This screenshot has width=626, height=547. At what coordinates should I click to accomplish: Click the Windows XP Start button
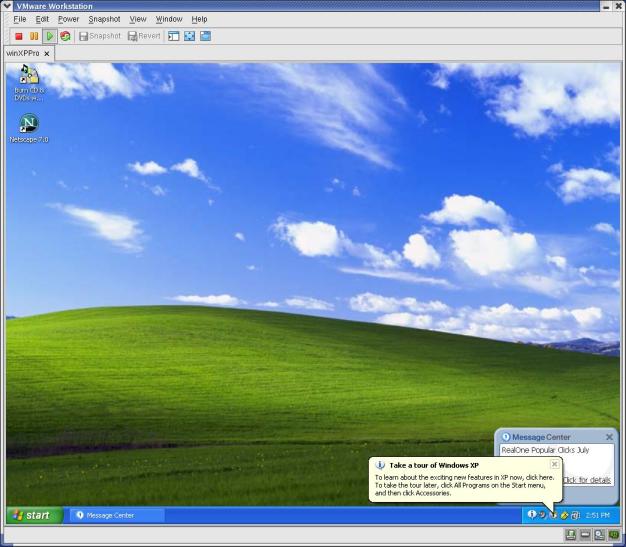(31, 515)
